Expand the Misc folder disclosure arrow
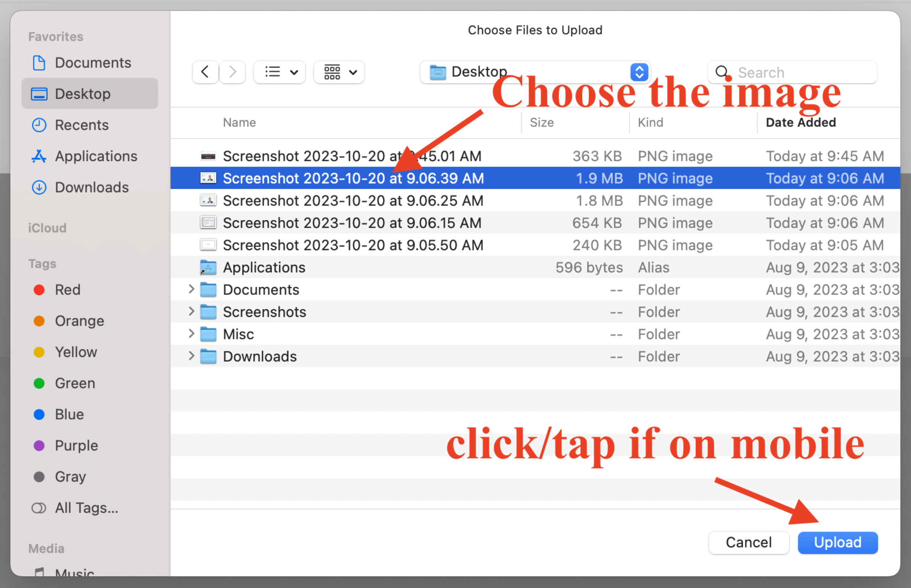Image resolution: width=911 pixels, height=588 pixels. [x=192, y=334]
